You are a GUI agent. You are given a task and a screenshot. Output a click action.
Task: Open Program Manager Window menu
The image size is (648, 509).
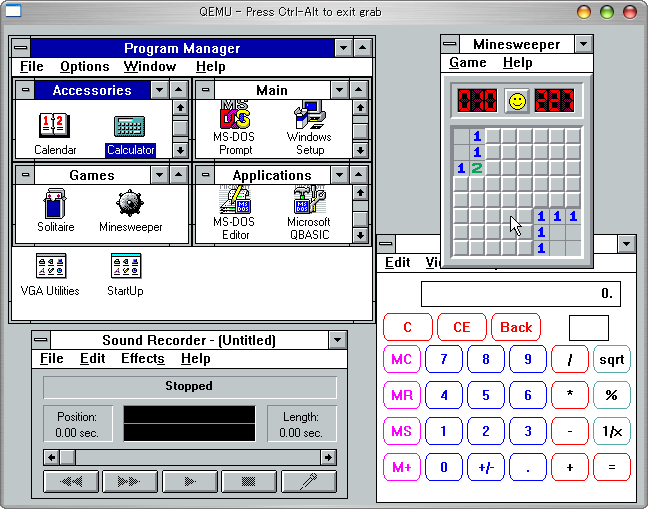(150, 67)
